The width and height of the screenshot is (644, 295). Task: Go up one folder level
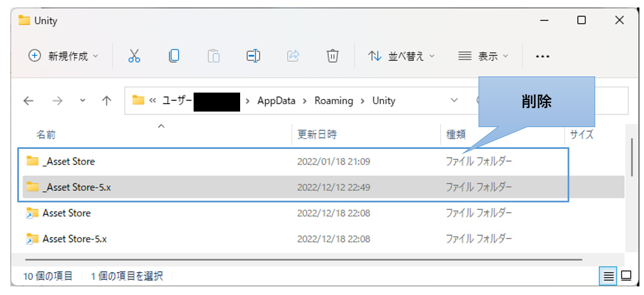pos(107,101)
